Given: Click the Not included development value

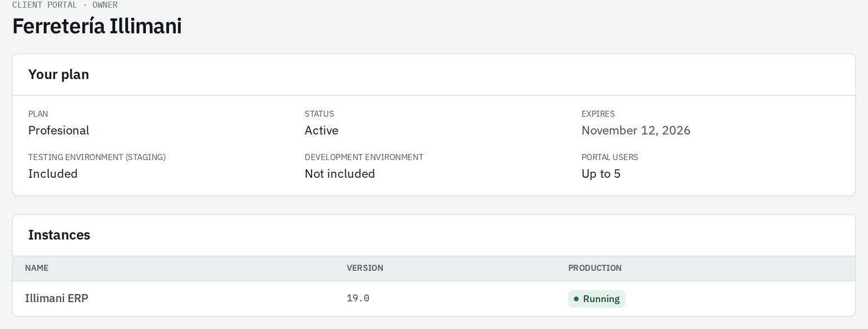Looking at the screenshot, I should pos(339,173).
